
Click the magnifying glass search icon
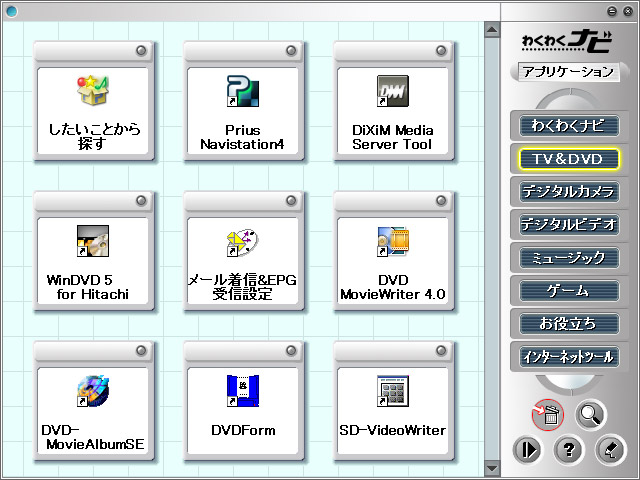(x=591, y=415)
